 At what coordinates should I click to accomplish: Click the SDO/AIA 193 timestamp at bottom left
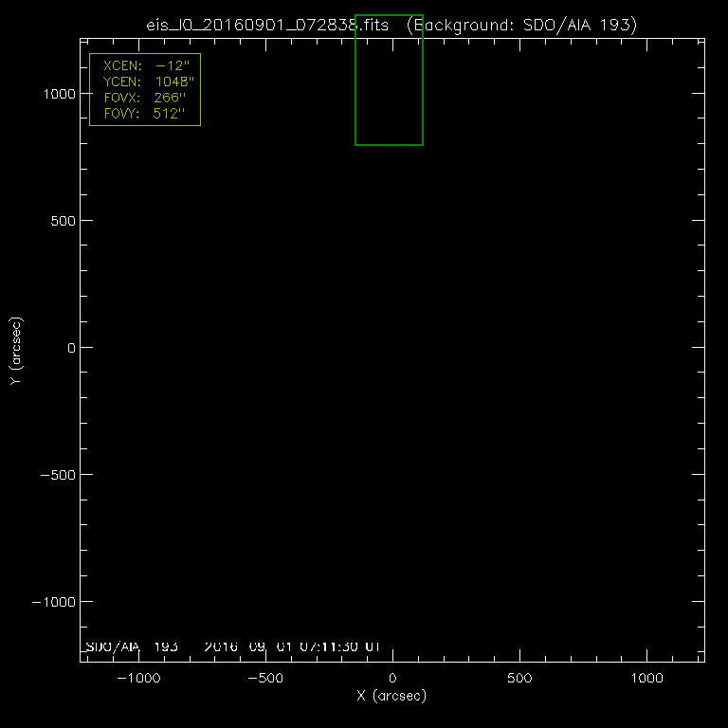[232, 647]
